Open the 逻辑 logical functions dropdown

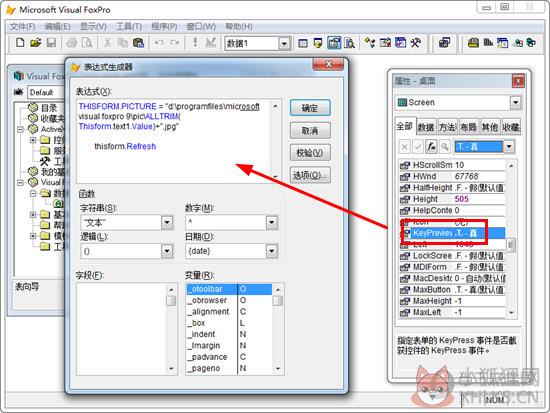tap(167, 251)
